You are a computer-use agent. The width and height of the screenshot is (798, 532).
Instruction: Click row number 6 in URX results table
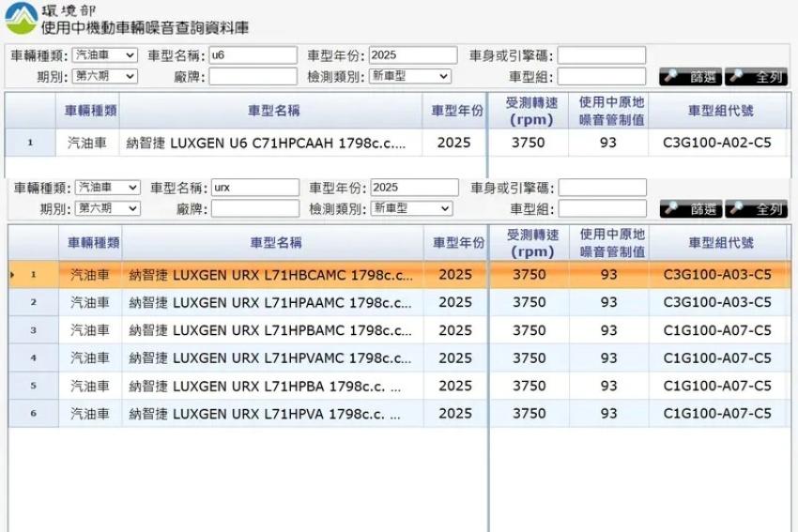coord(33,413)
